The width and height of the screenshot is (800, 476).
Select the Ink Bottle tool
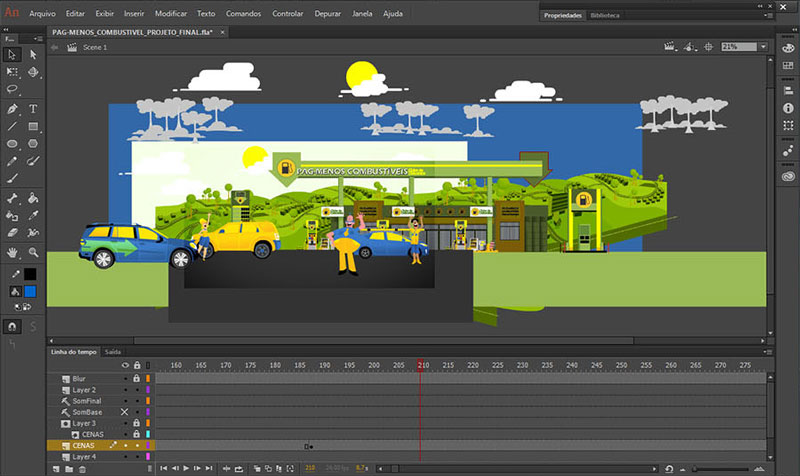point(12,216)
